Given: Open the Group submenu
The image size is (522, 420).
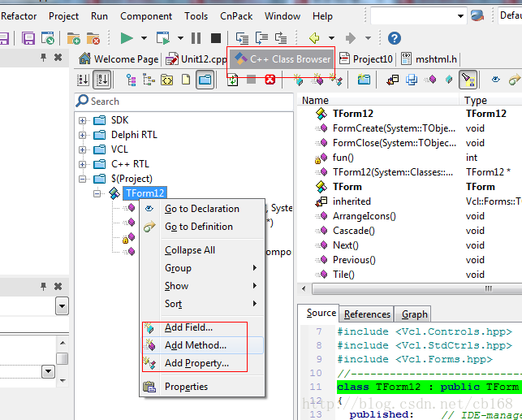Looking at the screenshot, I should (202, 268).
